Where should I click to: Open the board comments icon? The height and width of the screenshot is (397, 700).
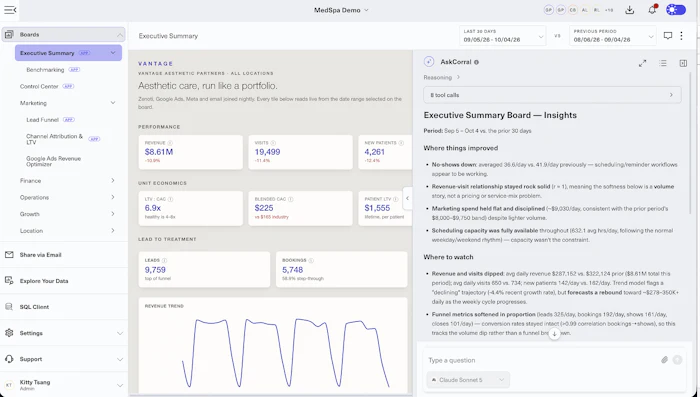pyautogui.click(x=668, y=36)
